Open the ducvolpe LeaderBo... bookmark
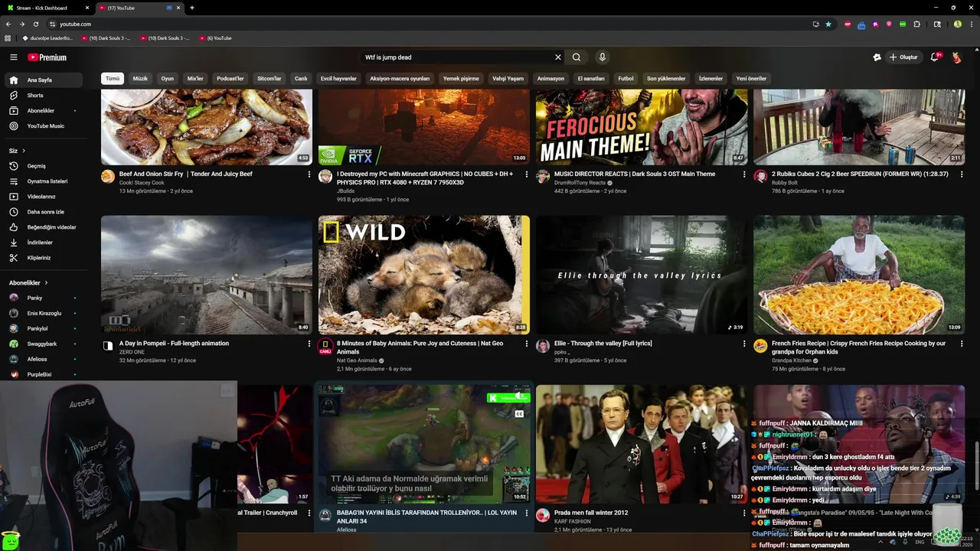Image resolution: width=980 pixels, height=551 pixels. (47, 38)
